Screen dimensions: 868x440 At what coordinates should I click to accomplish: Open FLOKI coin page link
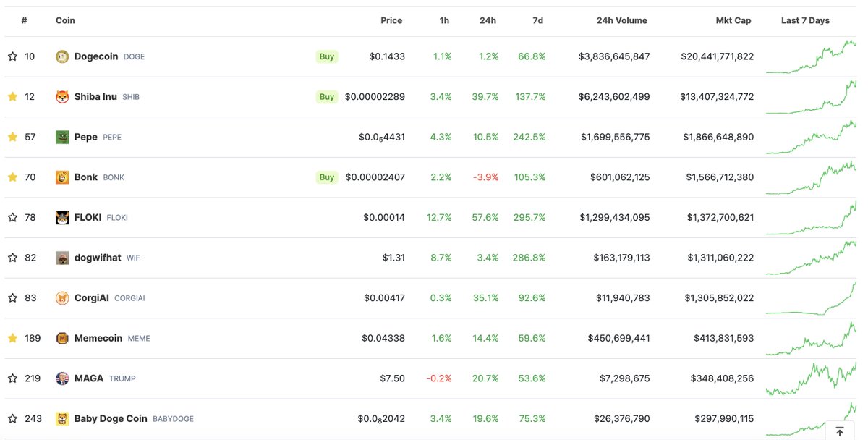pyautogui.click(x=88, y=217)
